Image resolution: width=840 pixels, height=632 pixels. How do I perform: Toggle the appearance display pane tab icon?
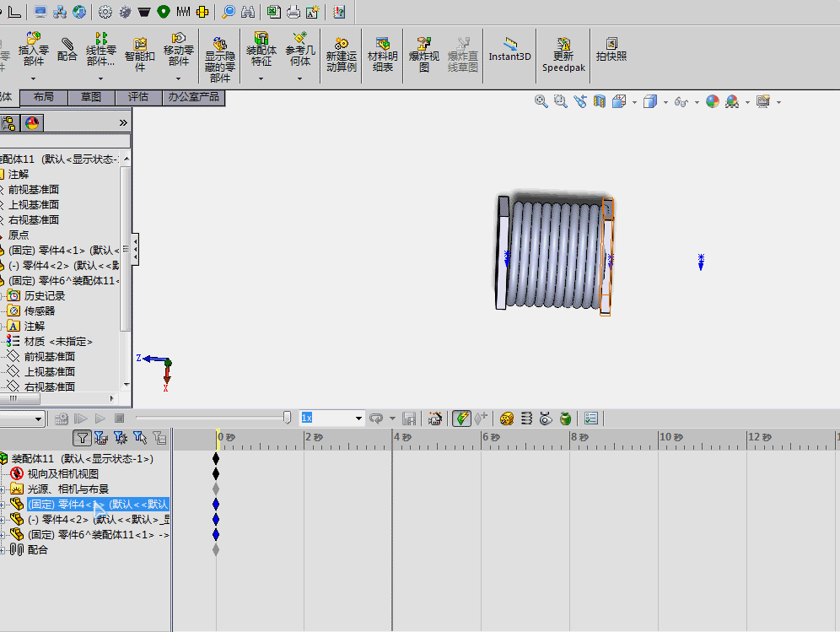point(32,123)
